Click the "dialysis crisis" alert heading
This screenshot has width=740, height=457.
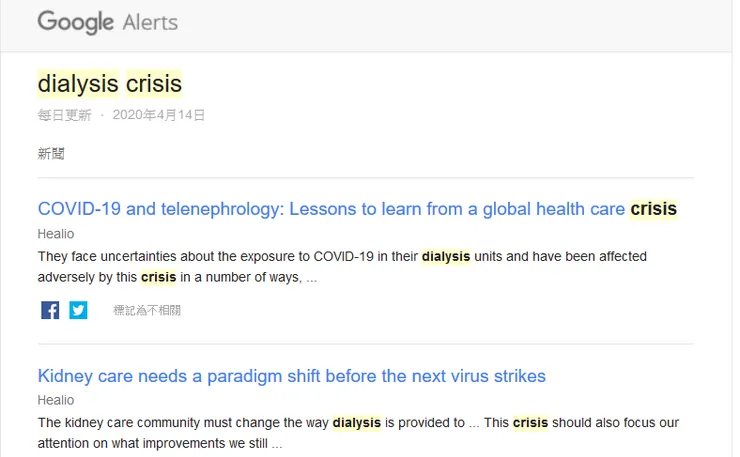[110, 83]
